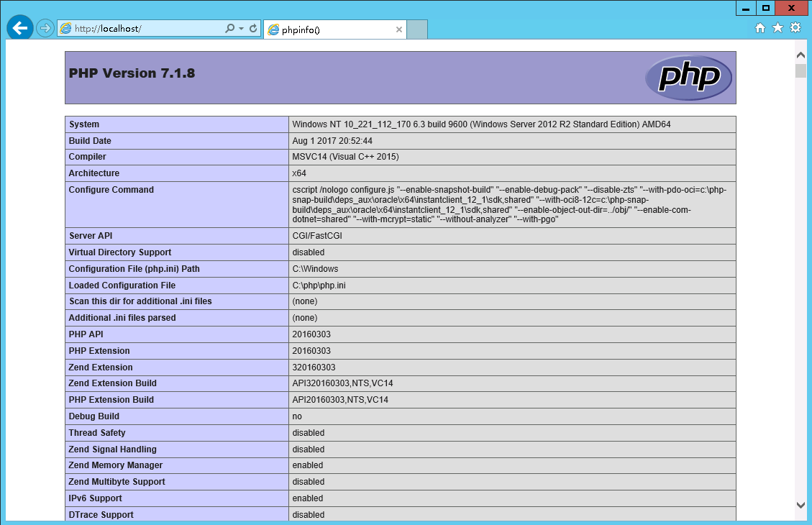Click the Build Date label
The width and height of the screenshot is (812, 525).
pos(90,141)
